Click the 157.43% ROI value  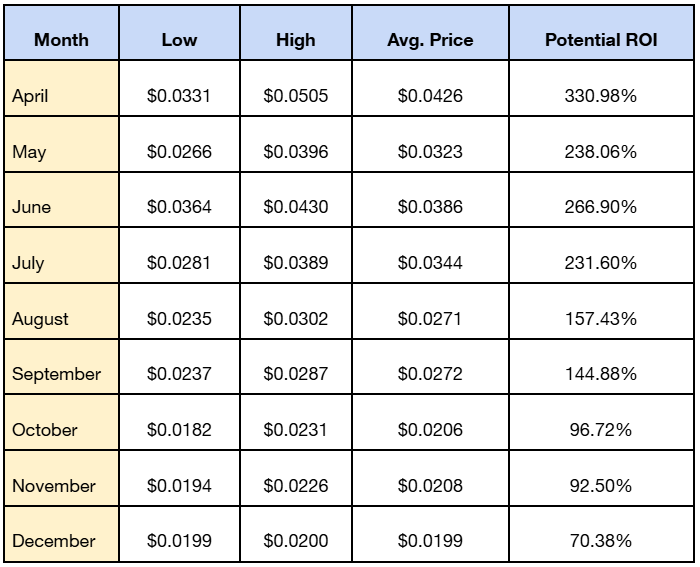click(600, 319)
